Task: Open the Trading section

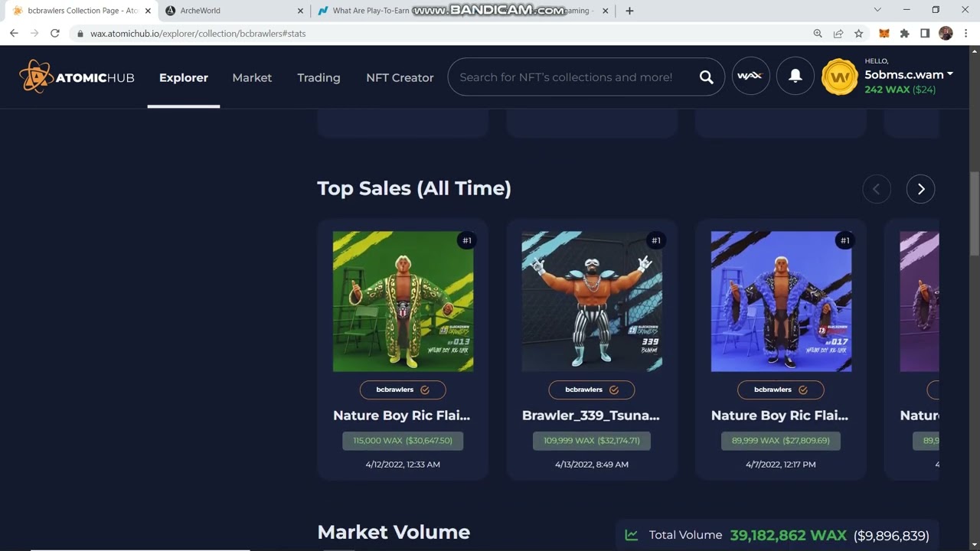Action: point(318,77)
